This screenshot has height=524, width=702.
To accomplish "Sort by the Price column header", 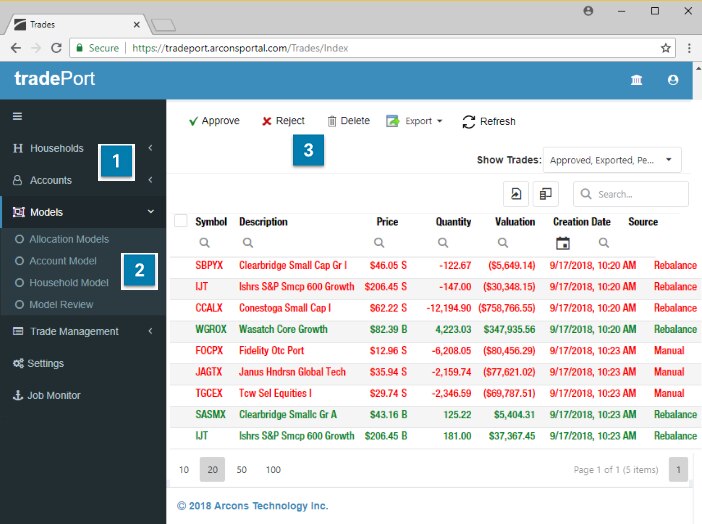I will point(387,222).
